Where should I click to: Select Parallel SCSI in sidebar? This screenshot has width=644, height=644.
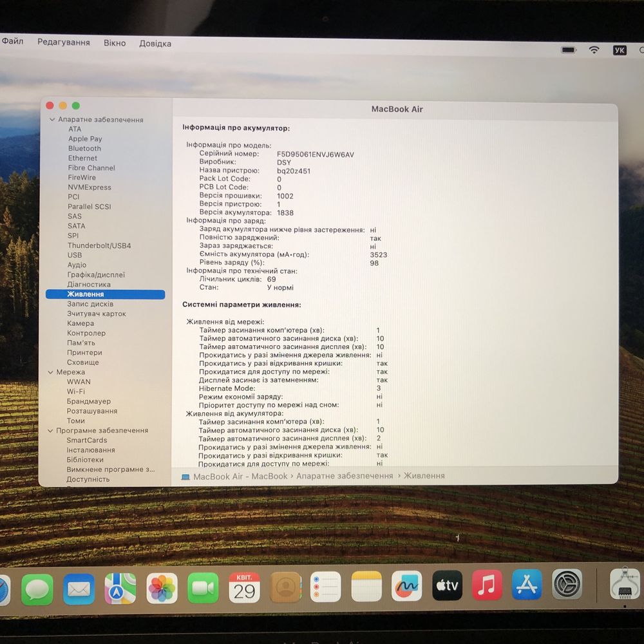89,207
